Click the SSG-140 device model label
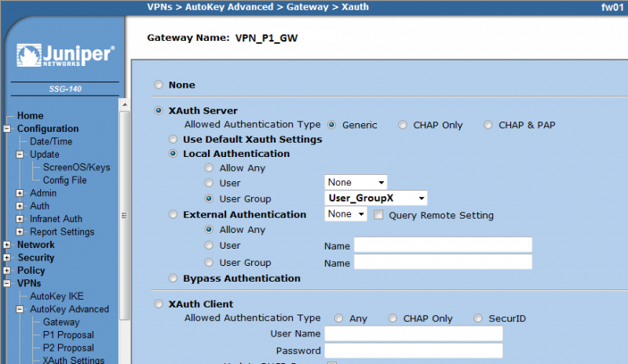 [x=65, y=89]
